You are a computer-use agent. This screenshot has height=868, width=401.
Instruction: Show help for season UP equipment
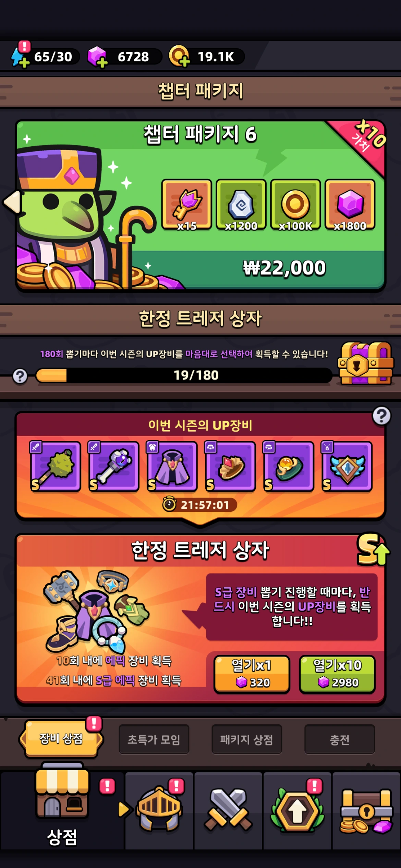pyautogui.click(x=381, y=416)
